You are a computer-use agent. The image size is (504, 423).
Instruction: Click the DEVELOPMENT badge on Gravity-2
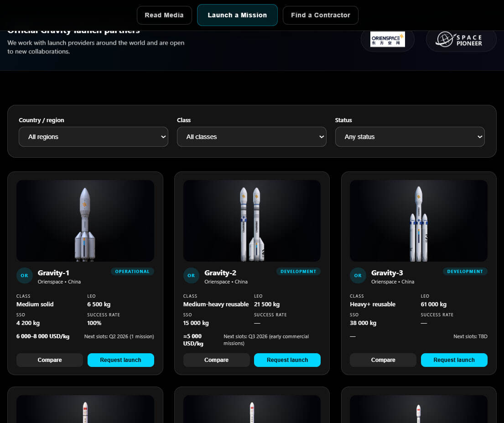coord(298,271)
